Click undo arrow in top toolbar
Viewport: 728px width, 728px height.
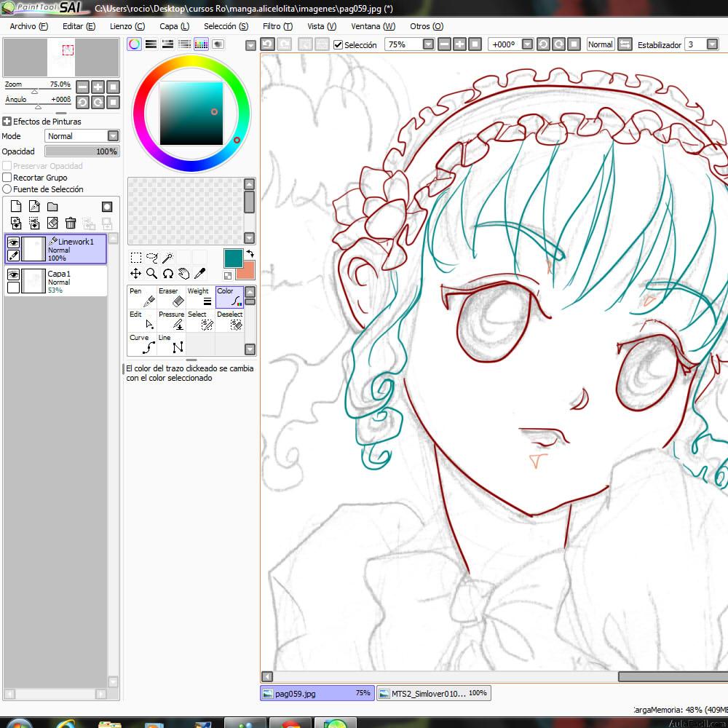click(x=267, y=44)
